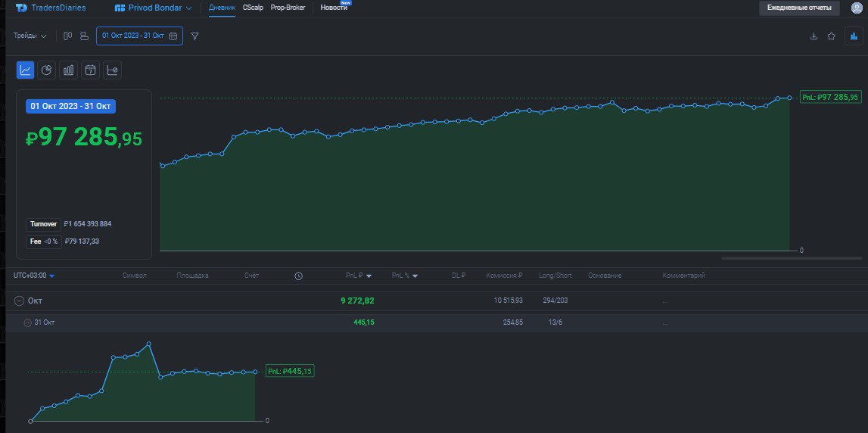Image resolution: width=868 pixels, height=433 pixels.
Task: Click the Комментарий column header
Action: click(x=683, y=276)
